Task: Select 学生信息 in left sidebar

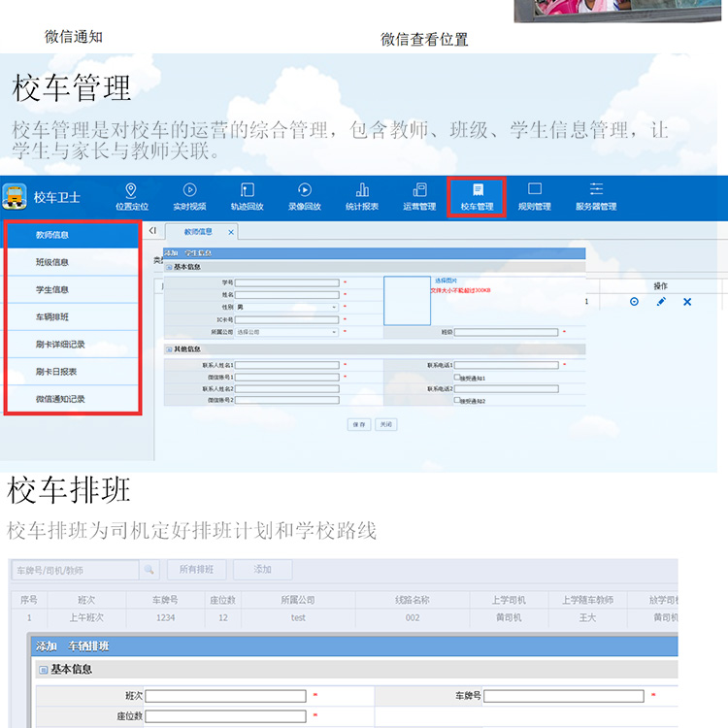Action: [52, 289]
